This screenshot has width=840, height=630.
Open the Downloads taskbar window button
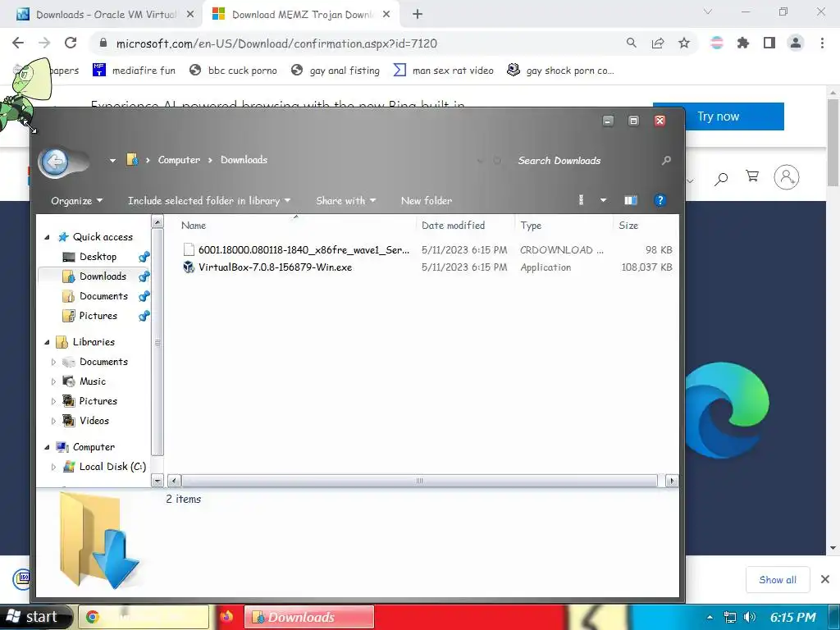point(309,617)
